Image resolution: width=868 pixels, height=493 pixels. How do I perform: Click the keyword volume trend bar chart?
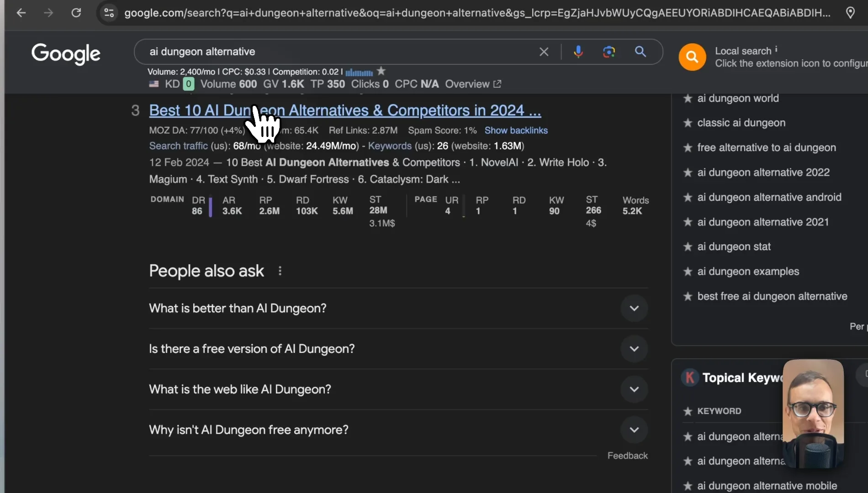point(359,72)
